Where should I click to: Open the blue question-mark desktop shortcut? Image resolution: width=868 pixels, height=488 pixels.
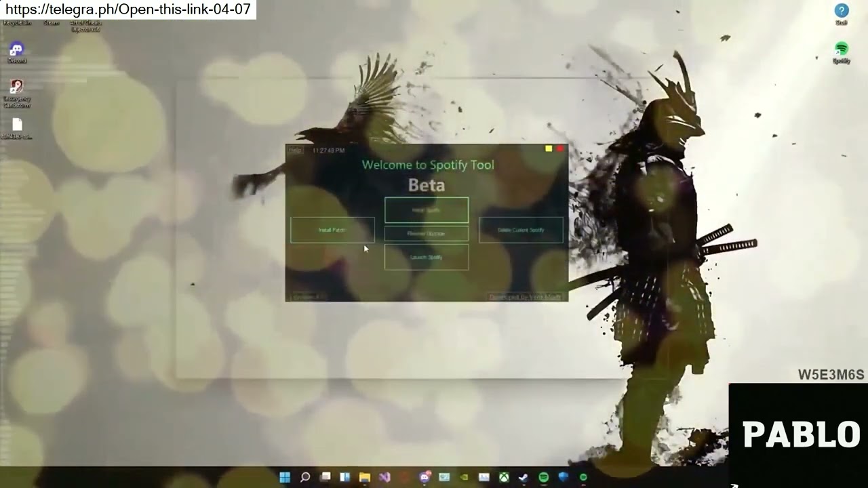(842, 14)
